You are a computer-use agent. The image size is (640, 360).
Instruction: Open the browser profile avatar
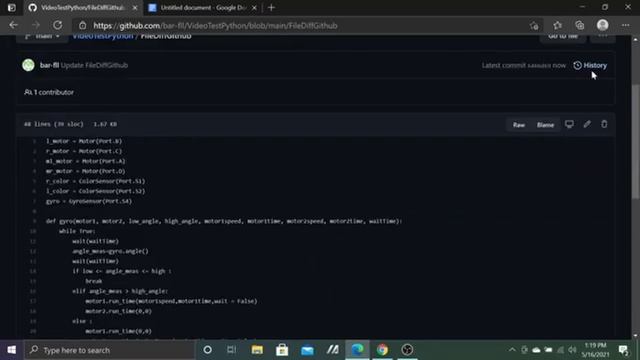click(x=602, y=25)
